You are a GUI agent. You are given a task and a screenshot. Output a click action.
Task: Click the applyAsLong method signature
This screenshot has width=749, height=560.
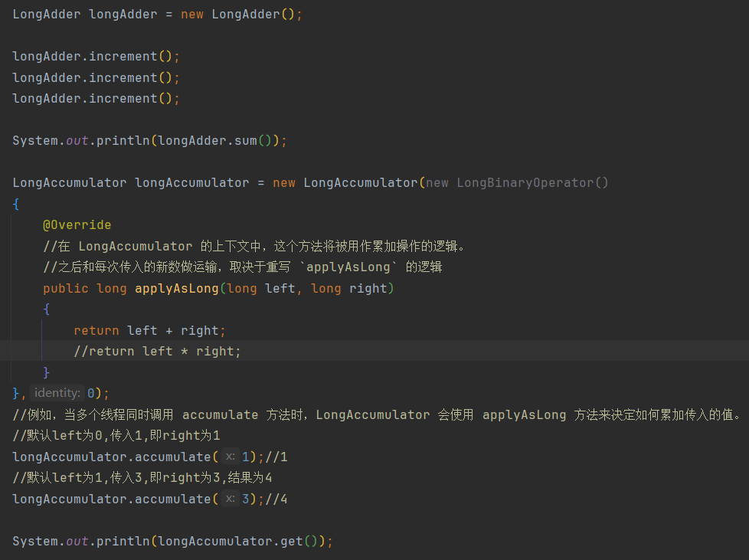tap(218, 288)
